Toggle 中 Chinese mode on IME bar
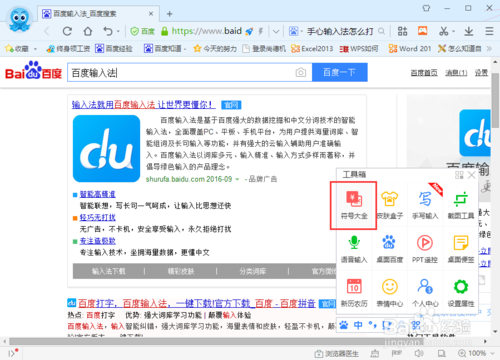Image resolution: width=500 pixels, height=360 pixels. point(358,324)
